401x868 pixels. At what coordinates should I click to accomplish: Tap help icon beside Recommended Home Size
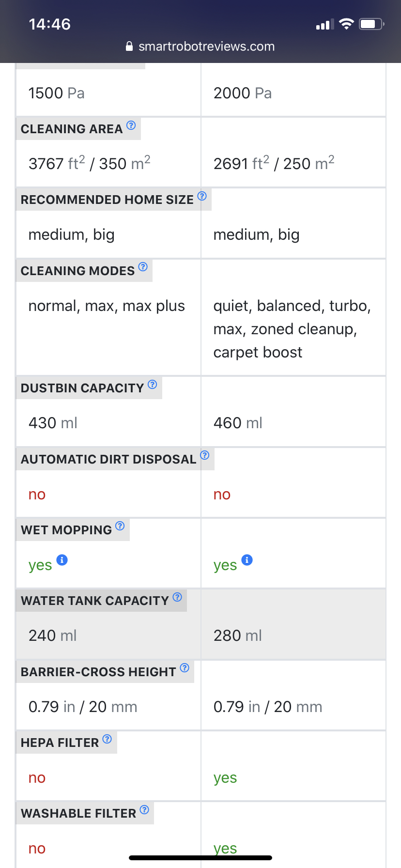(x=202, y=196)
